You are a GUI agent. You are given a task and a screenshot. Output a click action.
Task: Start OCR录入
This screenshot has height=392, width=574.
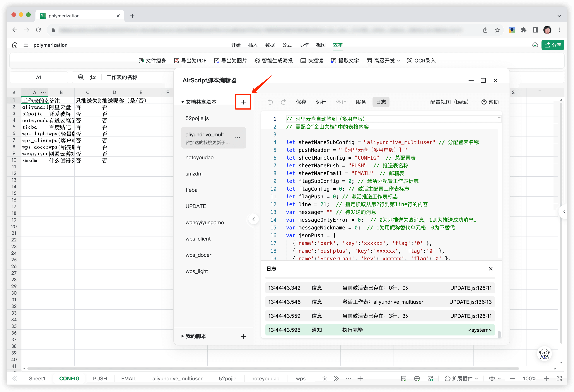click(x=421, y=61)
